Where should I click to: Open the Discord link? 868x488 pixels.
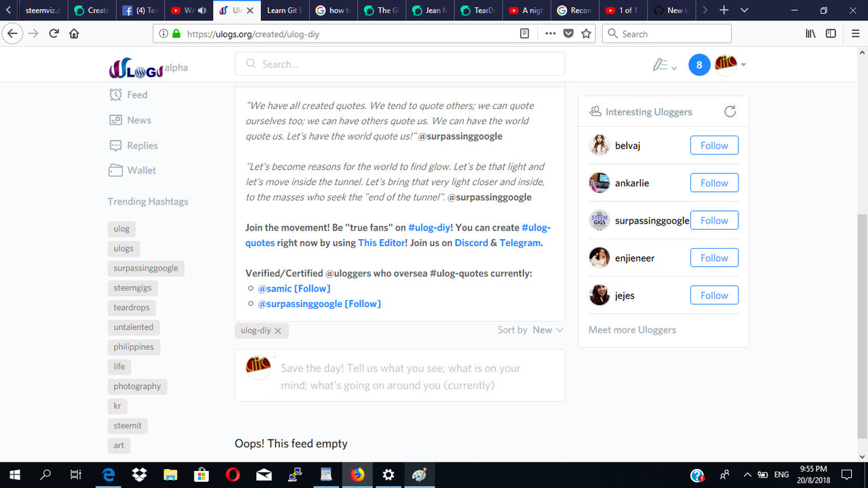(471, 243)
